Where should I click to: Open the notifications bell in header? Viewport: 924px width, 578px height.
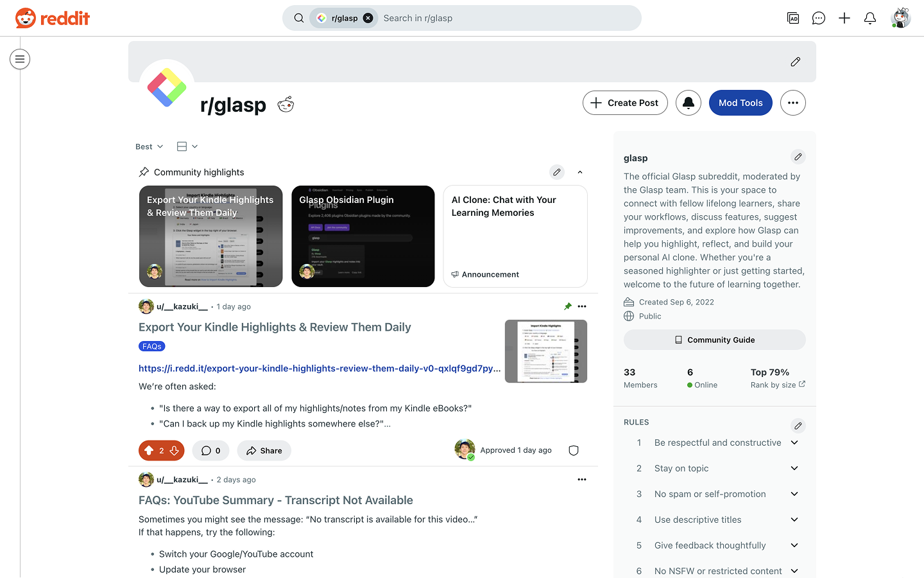pyautogui.click(x=870, y=18)
